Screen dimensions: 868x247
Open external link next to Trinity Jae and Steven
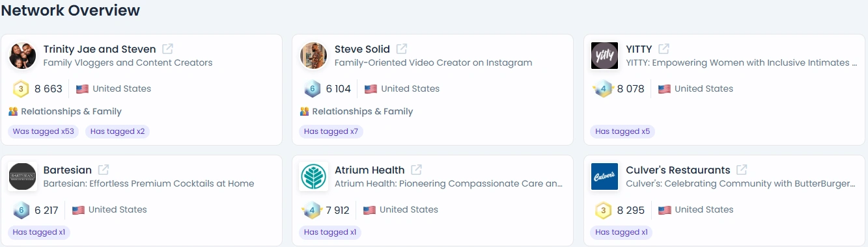coord(167,49)
